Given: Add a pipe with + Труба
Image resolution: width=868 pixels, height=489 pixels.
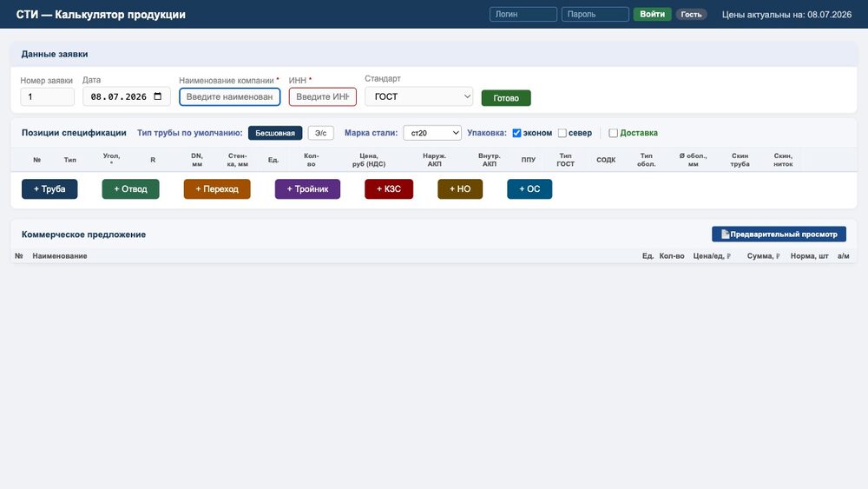Looking at the screenshot, I should (x=49, y=188).
